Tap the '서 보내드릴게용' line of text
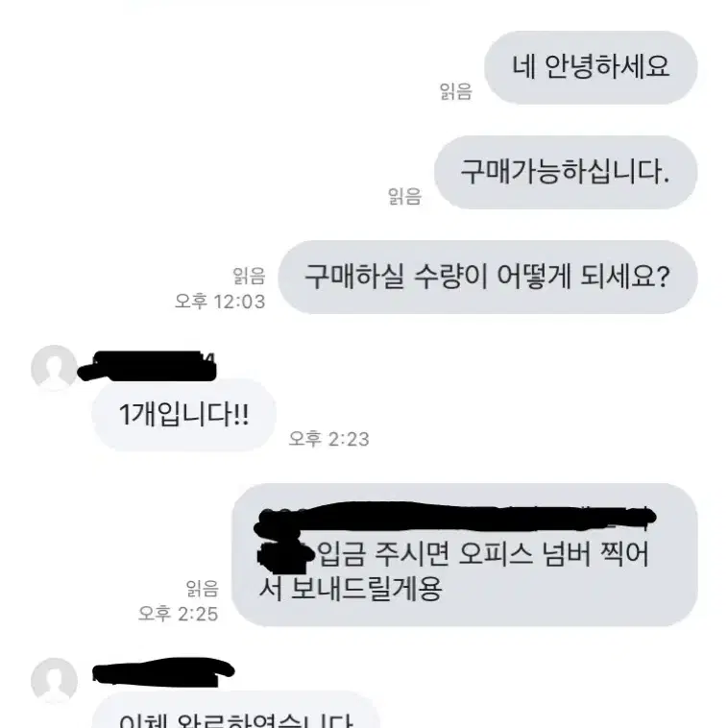The width and height of the screenshot is (728, 728). tap(350, 589)
